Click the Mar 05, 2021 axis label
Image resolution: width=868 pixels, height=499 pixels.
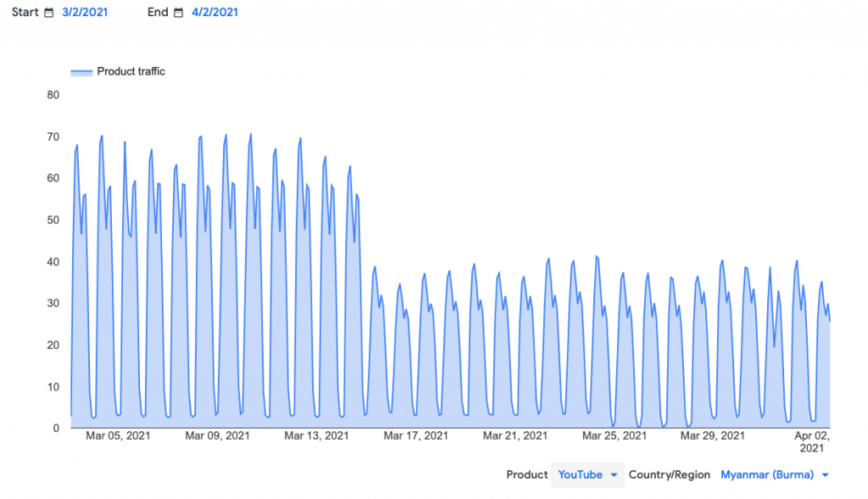[118, 436]
